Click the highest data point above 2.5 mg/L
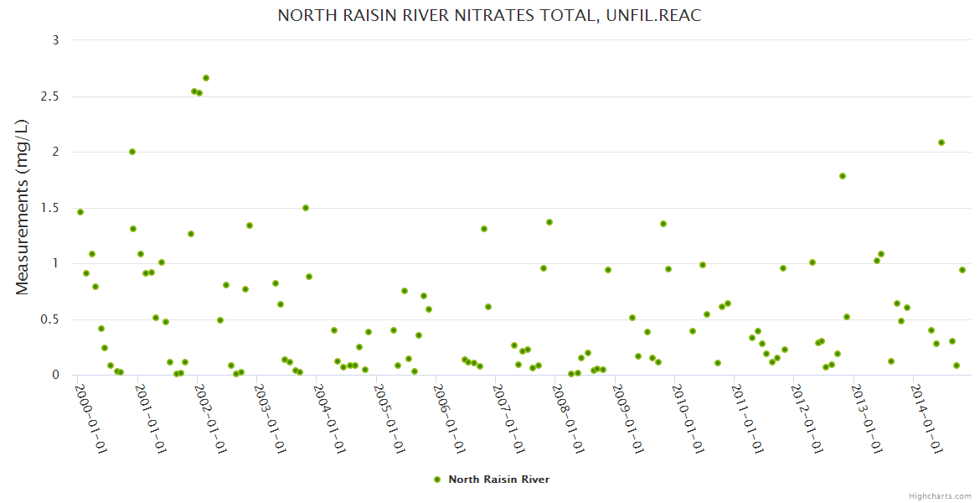Viewport: 980px width, 503px height. 206,78
